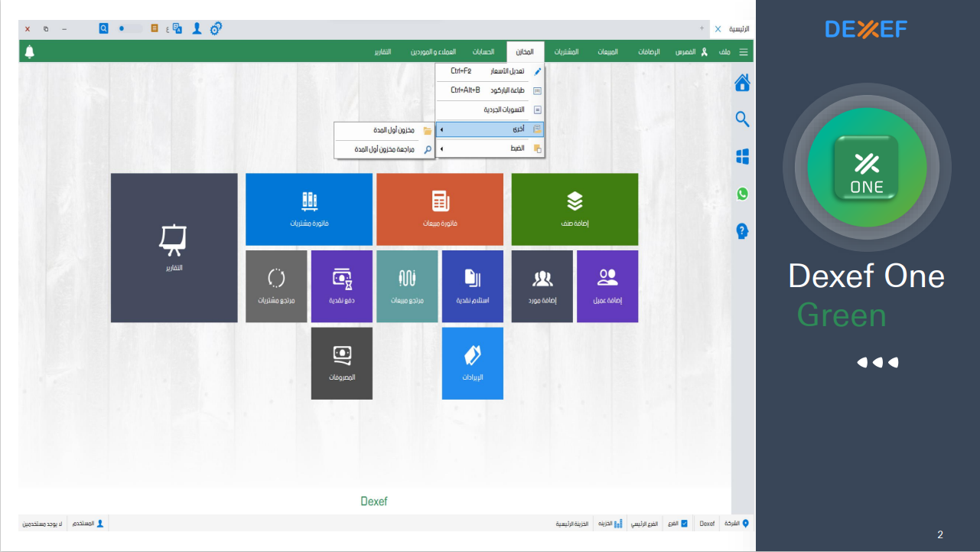Screen dimensions: 980x552
Task: Open the التقارير menu in menu bar
Action: coord(383,52)
